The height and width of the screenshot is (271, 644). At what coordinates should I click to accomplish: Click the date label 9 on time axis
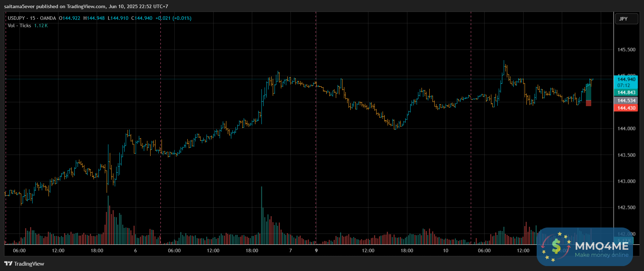pyautogui.click(x=316, y=250)
